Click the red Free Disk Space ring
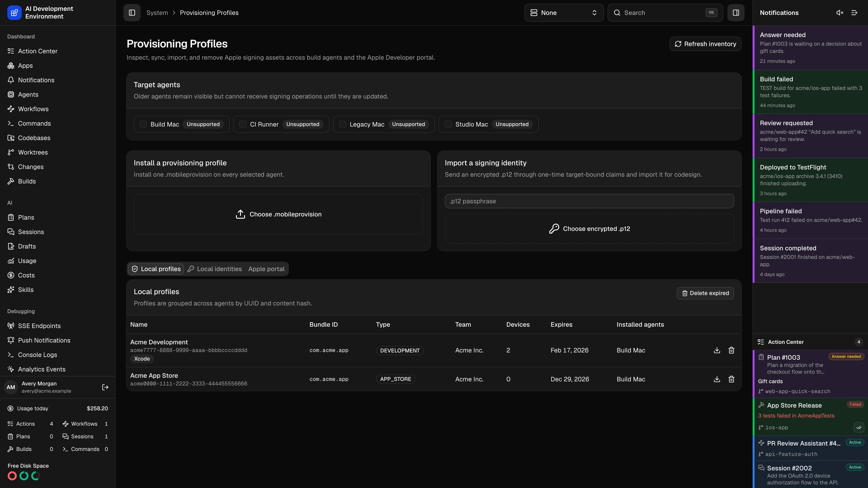The height and width of the screenshot is (488, 868). (12, 476)
